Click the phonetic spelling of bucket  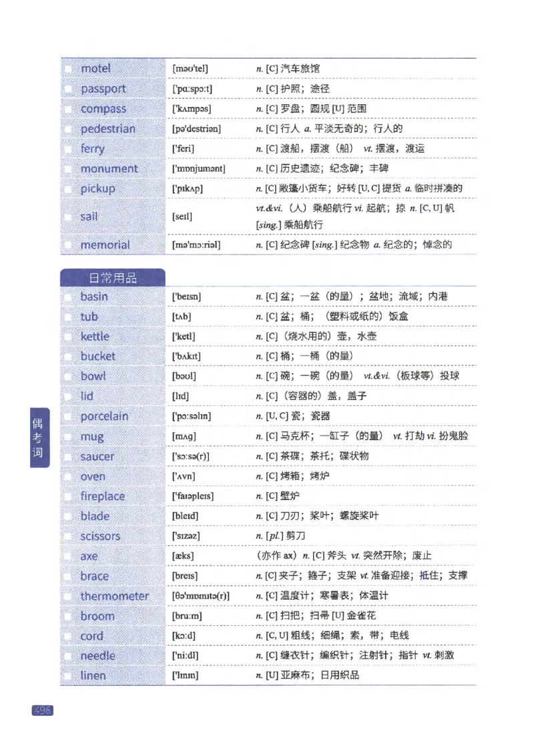point(186,356)
